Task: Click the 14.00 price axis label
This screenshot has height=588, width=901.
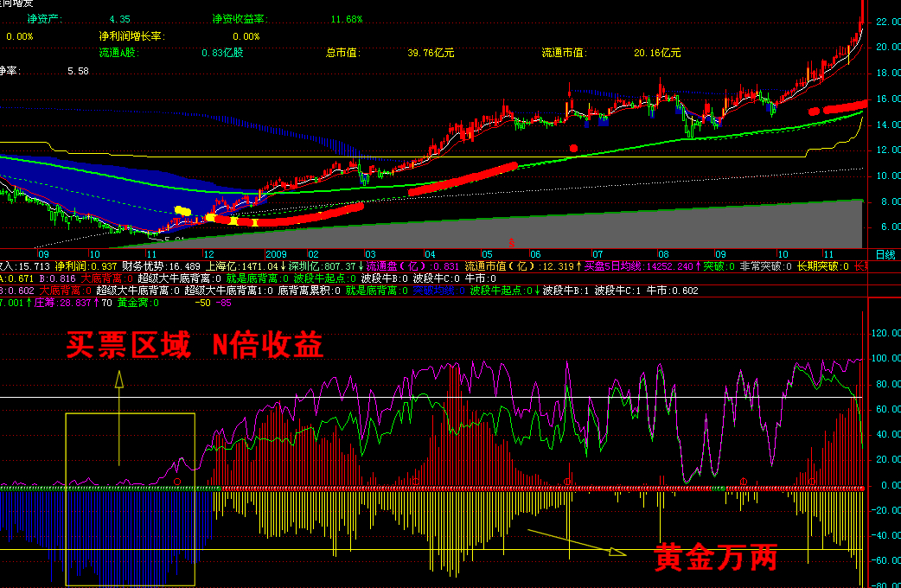Action: pos(888,125)
